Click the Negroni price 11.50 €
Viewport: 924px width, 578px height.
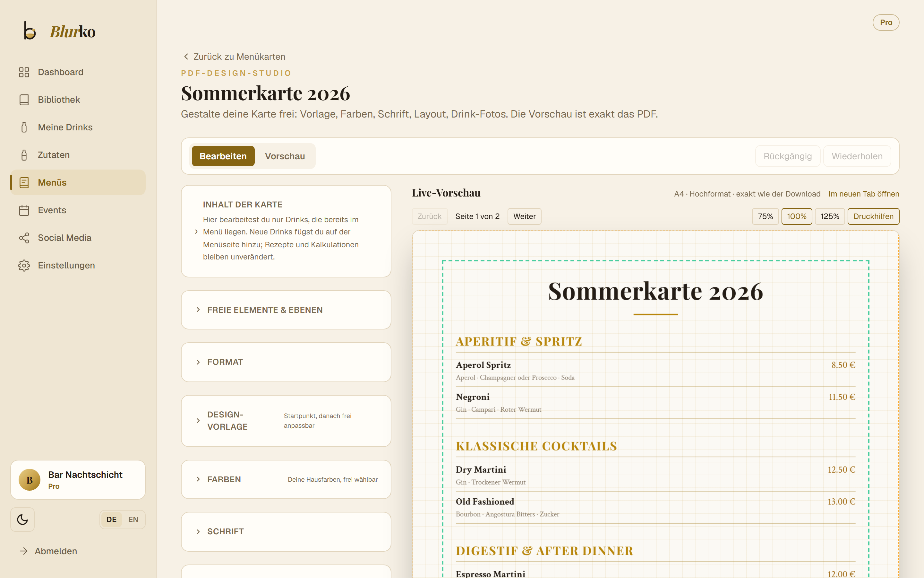pos(842,397)
